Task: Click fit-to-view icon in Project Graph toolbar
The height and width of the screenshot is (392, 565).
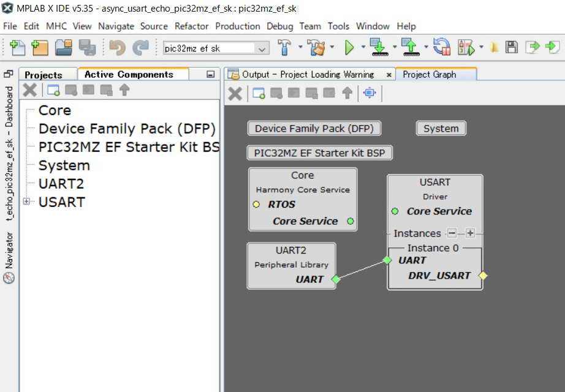Action: tap(369, 92)
